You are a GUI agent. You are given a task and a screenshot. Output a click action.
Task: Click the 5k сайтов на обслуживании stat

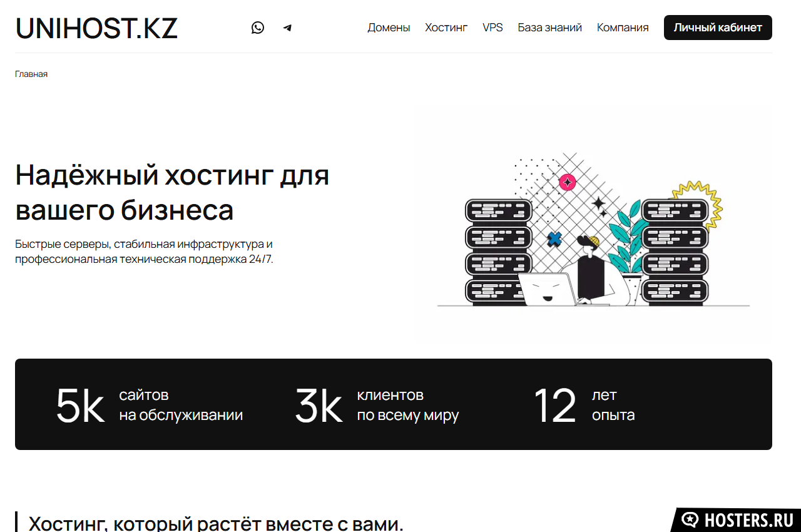[x=149, y=405]
